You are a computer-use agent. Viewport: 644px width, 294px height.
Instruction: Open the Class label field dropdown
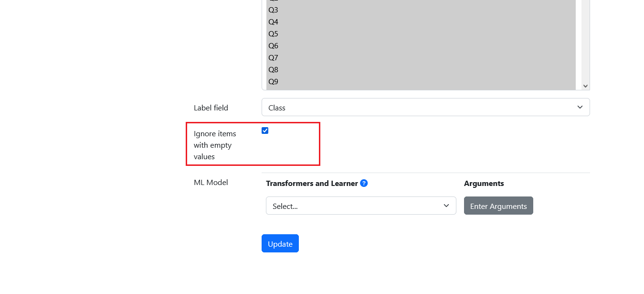[x=426, y=107]
